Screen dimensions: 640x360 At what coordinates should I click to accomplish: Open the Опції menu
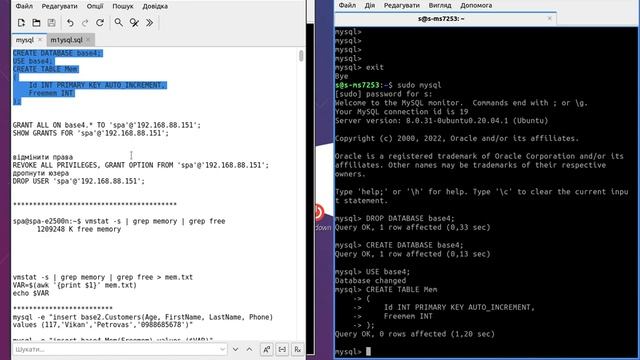[95, 6]
